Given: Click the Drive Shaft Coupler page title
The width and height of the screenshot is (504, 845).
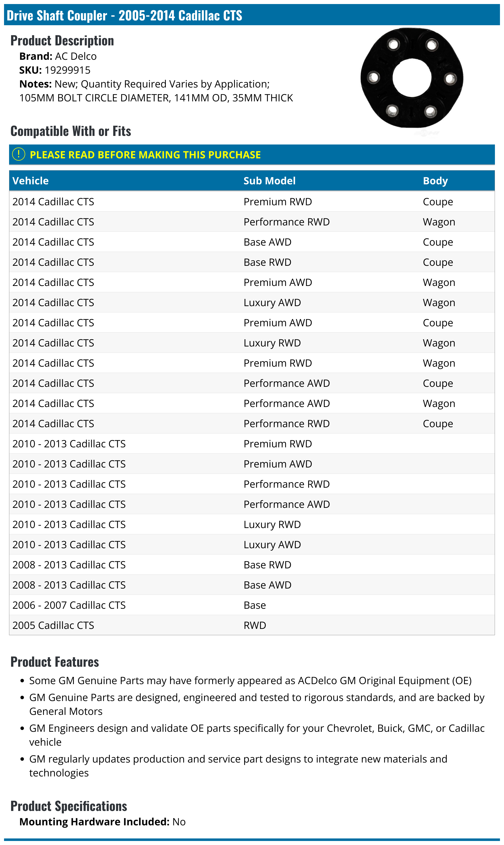Looking at the screenshot, I should click(124, 16).
